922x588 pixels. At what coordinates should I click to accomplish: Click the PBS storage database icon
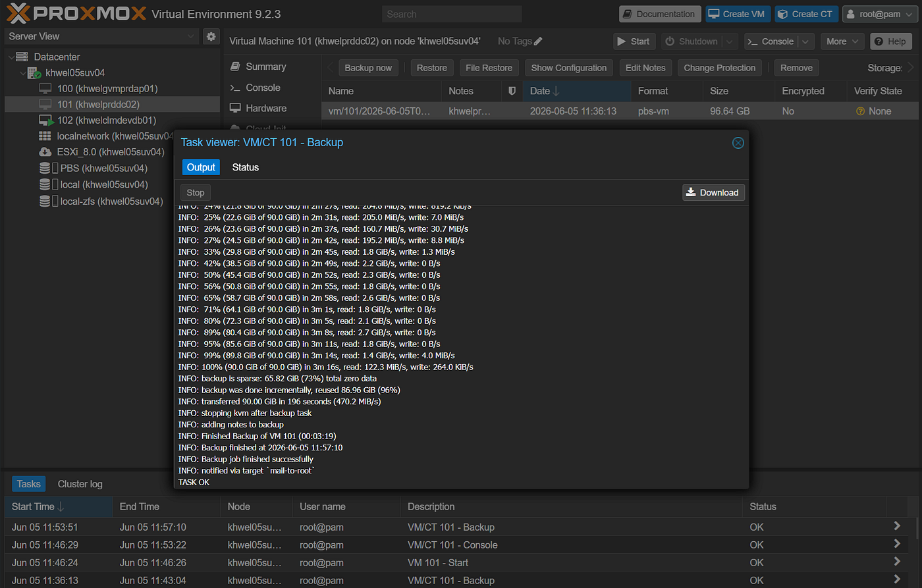click(x=45, y=168)
